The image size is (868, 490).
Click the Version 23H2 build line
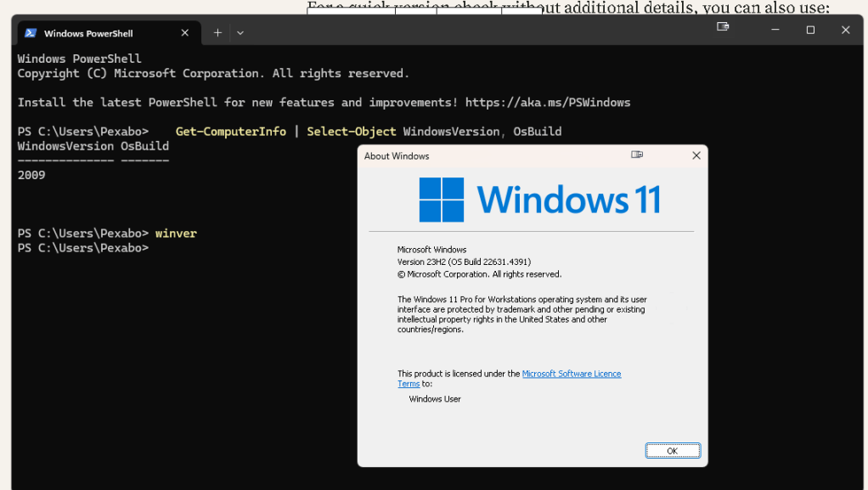pyautogui.click(x=464, y=262)
